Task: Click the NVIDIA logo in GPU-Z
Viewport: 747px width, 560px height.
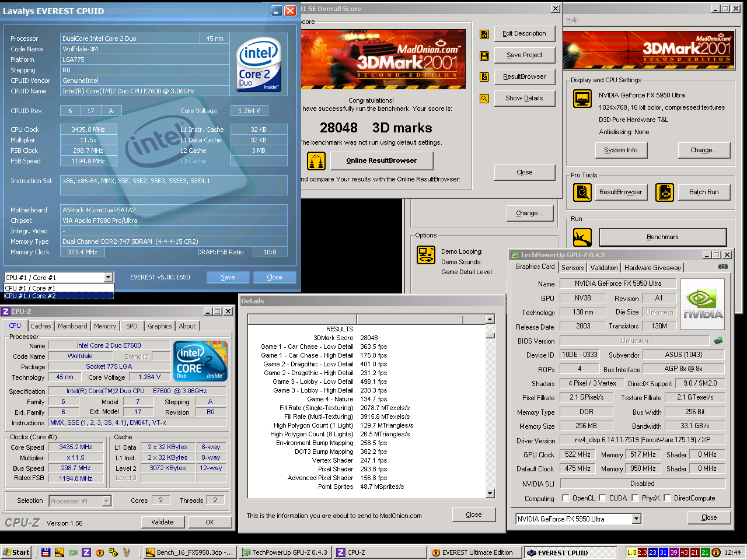Action: tap(703, 303)
